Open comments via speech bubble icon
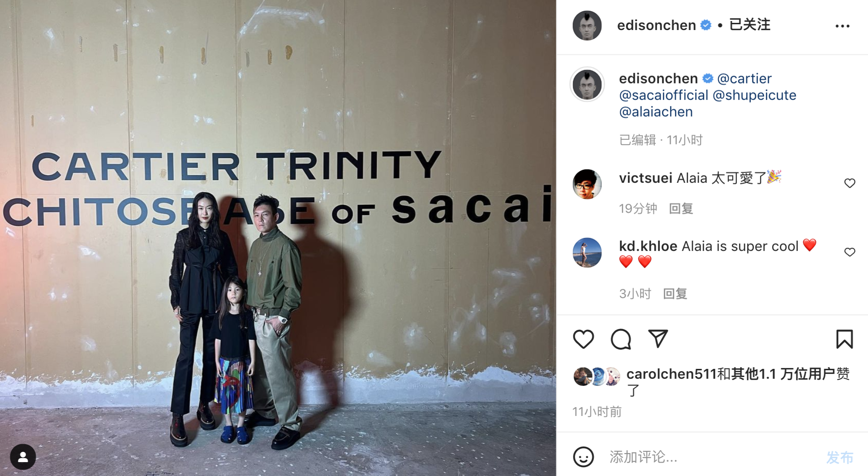This screenshot has height=476, width=868. coord(621,339)
